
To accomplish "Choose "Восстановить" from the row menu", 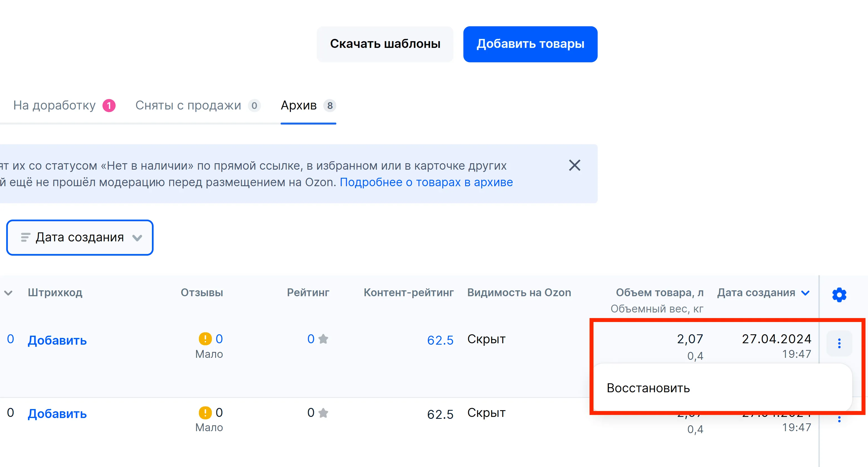I will (648, 388).
